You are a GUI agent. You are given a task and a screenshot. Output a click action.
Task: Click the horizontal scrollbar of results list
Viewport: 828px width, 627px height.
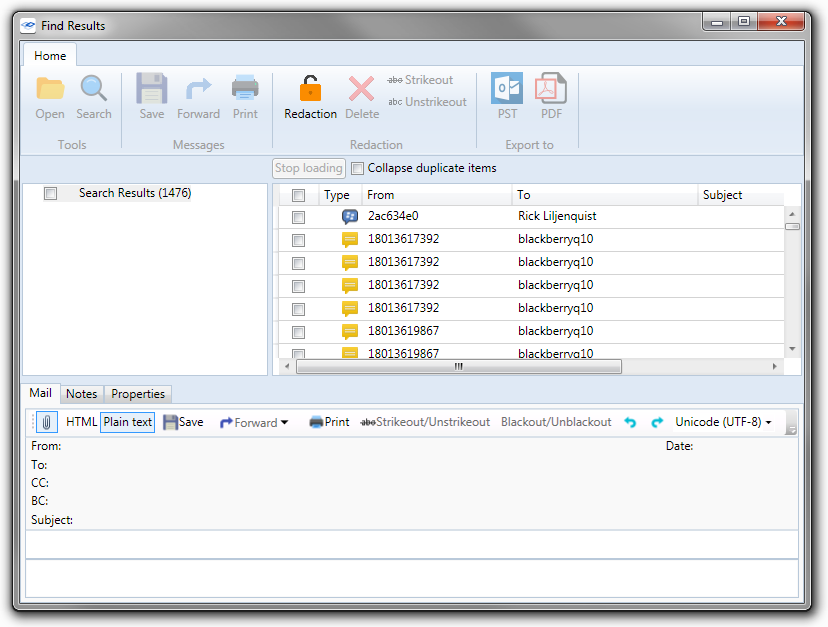459,367
